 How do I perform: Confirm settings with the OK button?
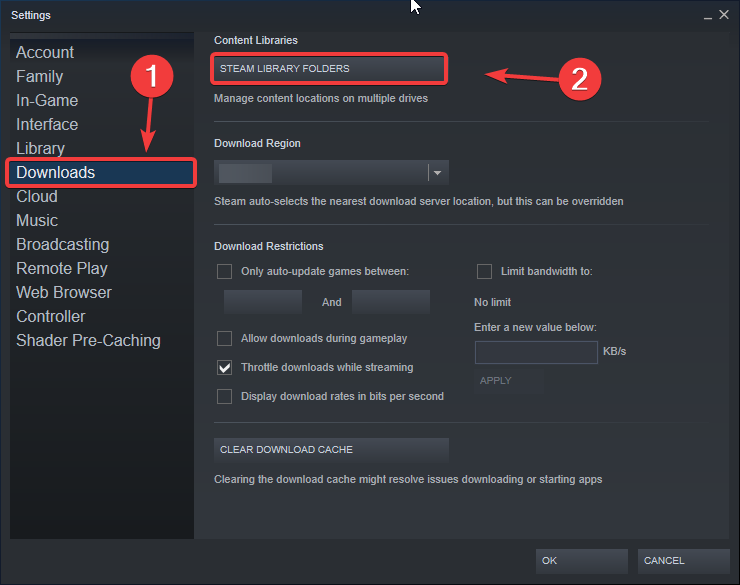(x=581, y=560)
